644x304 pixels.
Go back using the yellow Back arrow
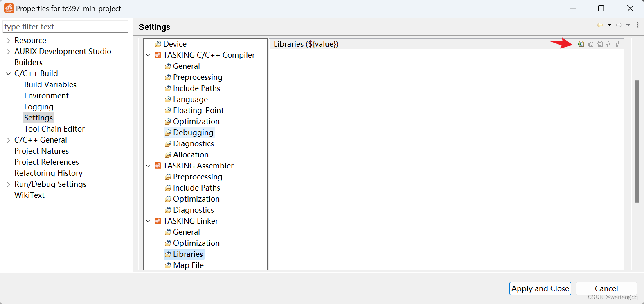[600, 25]
